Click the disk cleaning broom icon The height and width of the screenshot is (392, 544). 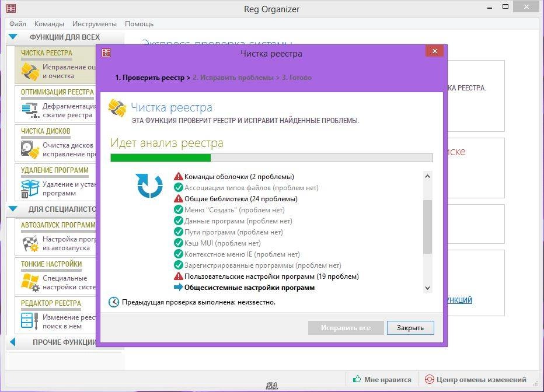(x=30, y=149)
